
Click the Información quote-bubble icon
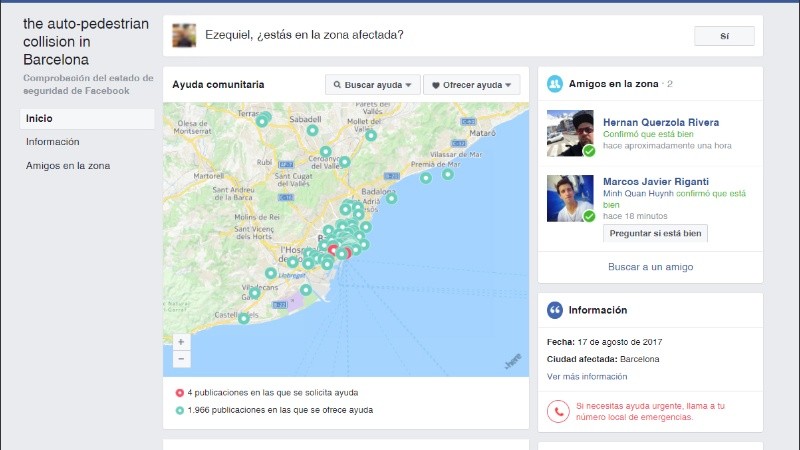pyautogui.click(x=554, y=310)
